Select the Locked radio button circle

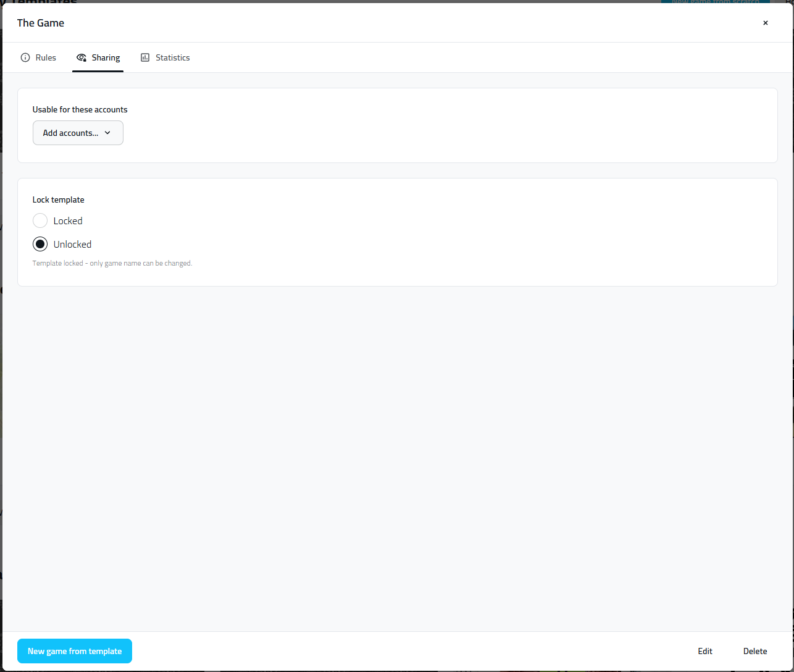[x=40, y=220]
